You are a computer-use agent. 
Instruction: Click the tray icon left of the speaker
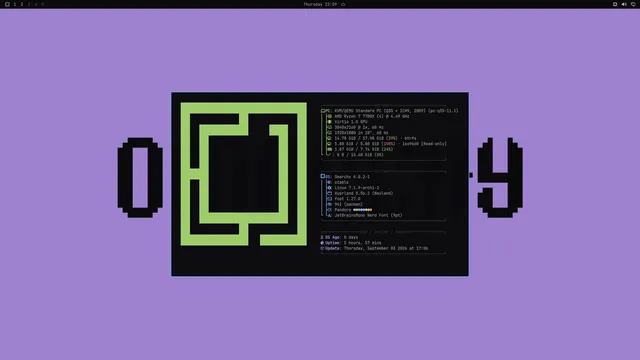pos(615,4)
